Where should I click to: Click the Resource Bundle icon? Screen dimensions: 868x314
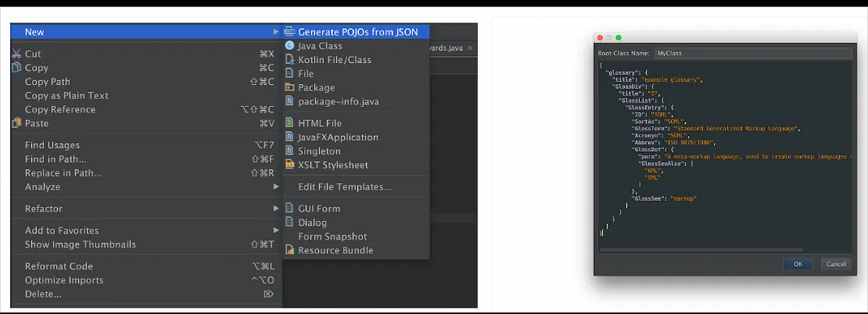tap(290, 250)
